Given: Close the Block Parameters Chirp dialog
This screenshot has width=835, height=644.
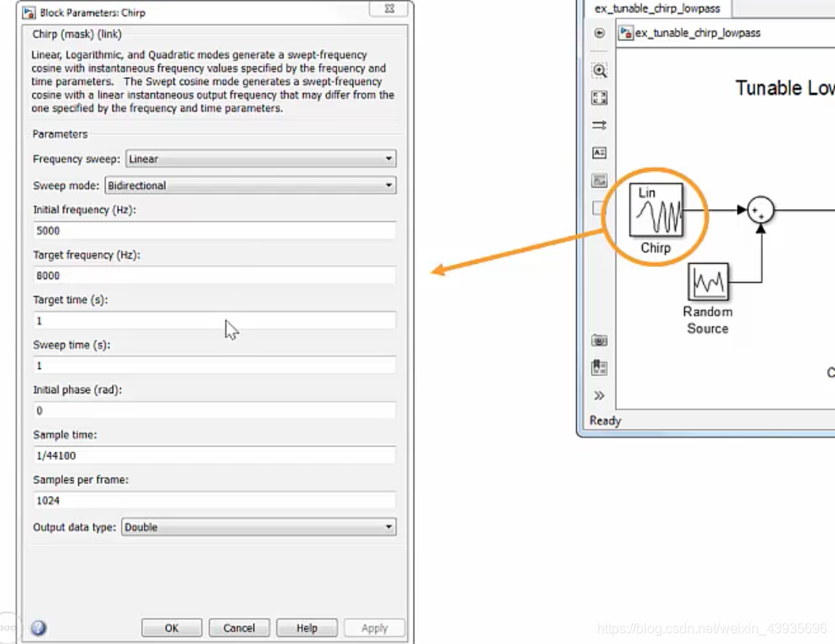Looking at the screenshot, I should (390, 8).
